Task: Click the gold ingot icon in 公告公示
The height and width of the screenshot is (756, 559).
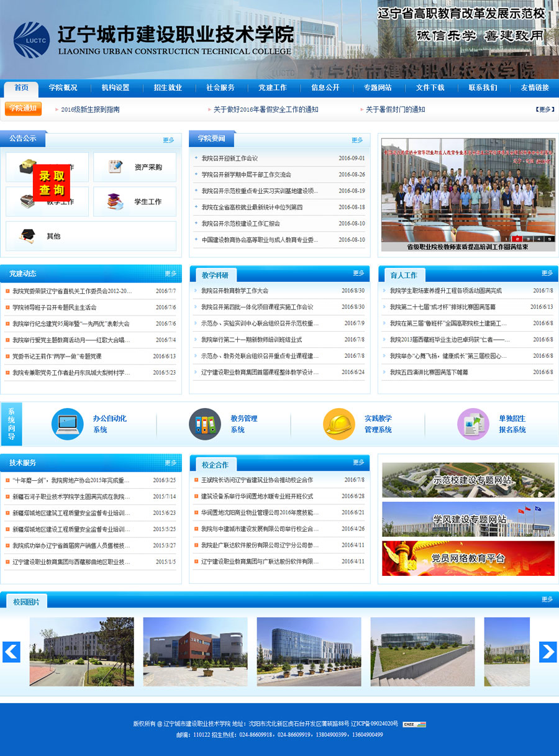Action: tap(27, 166)
